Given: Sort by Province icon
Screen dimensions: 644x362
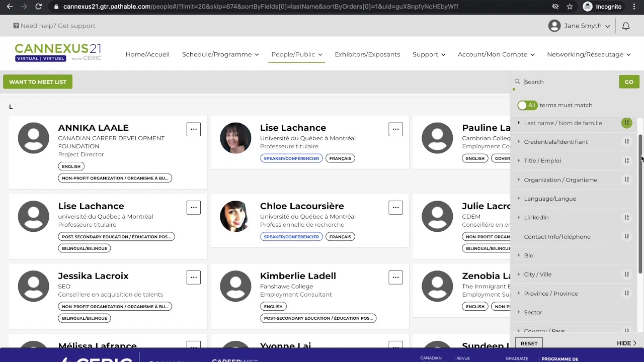Looking at the screenshot, I should pyautogui.click(x=626, y=293).
